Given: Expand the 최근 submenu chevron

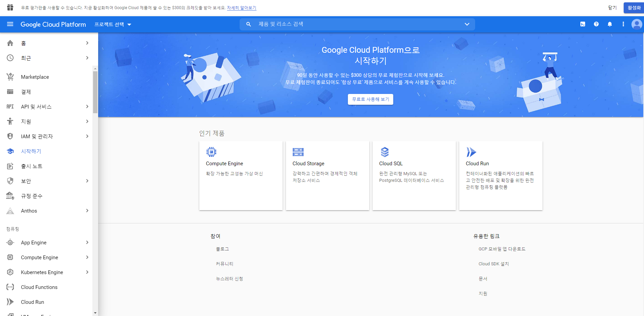Looking at the screenshot, I should tap(87, 58).
